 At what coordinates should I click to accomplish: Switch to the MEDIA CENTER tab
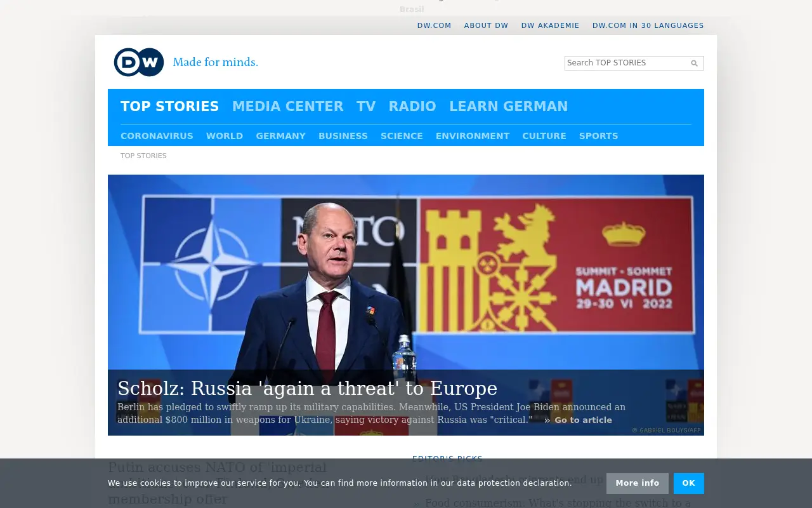287,107
